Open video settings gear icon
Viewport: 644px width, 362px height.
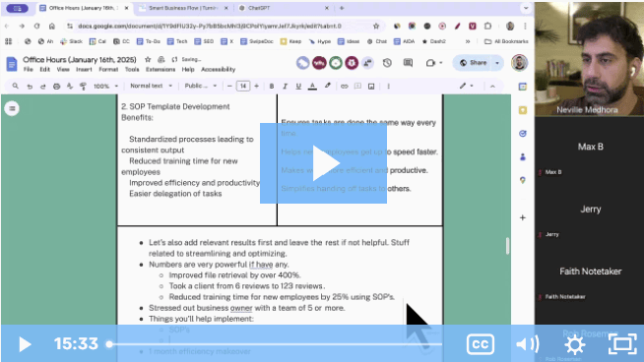tap(575, 344)
